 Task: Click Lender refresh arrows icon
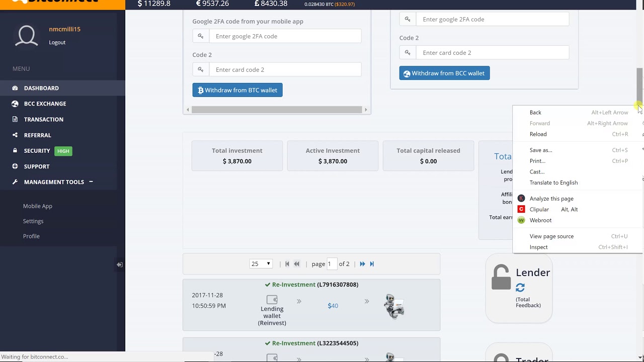tap(520, 288)
